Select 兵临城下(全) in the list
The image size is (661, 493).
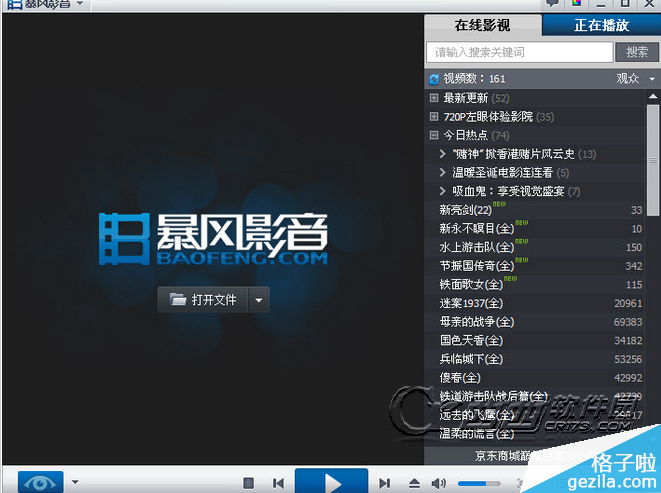pos(535,359)
